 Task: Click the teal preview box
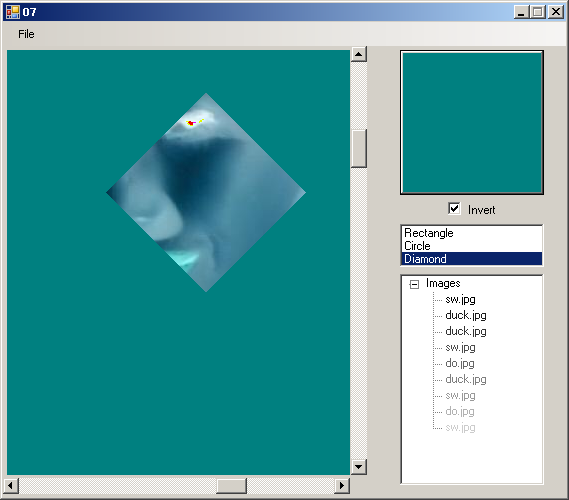(472, 122)
